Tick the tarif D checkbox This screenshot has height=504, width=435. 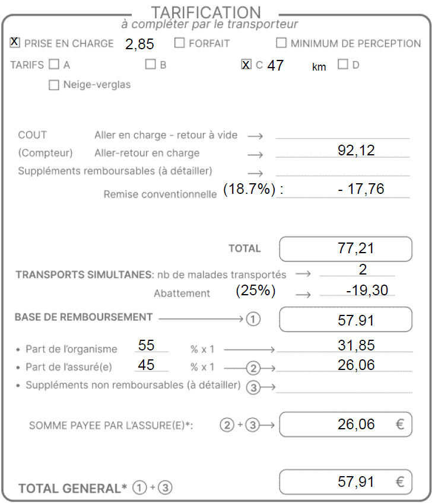point(342,64)
